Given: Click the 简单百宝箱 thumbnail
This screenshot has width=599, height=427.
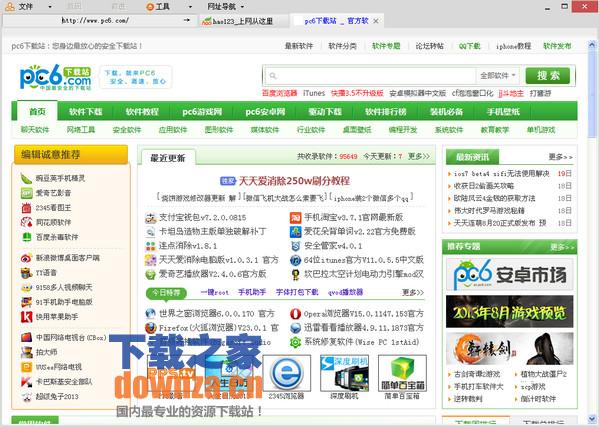Looking at the screenshot, I should pyautogui.click(x=402, y=374).
